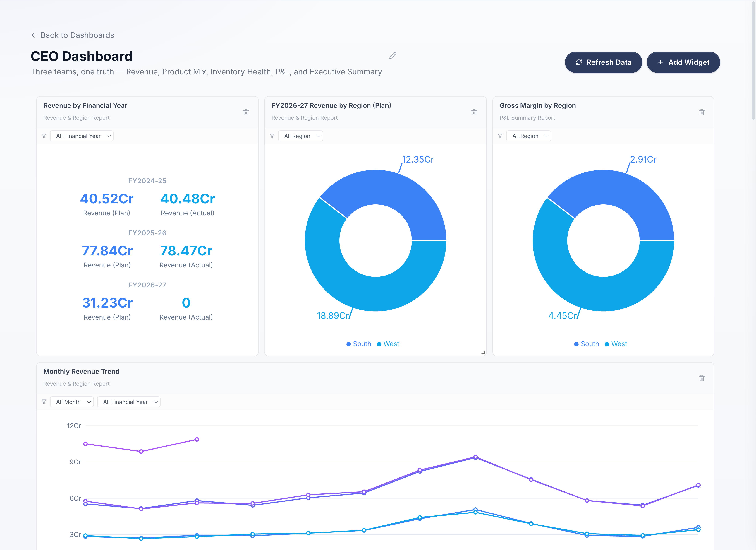Click the back arrow next to Back to Dashboards
This screenshot has width=756, height=550.
(x=35, y=35)
